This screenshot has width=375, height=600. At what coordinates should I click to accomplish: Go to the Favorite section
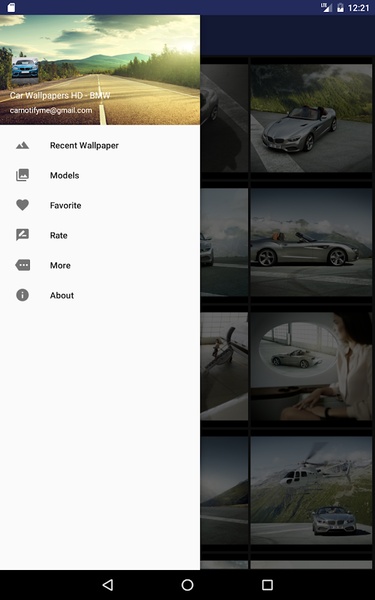[x=100, y=205]
